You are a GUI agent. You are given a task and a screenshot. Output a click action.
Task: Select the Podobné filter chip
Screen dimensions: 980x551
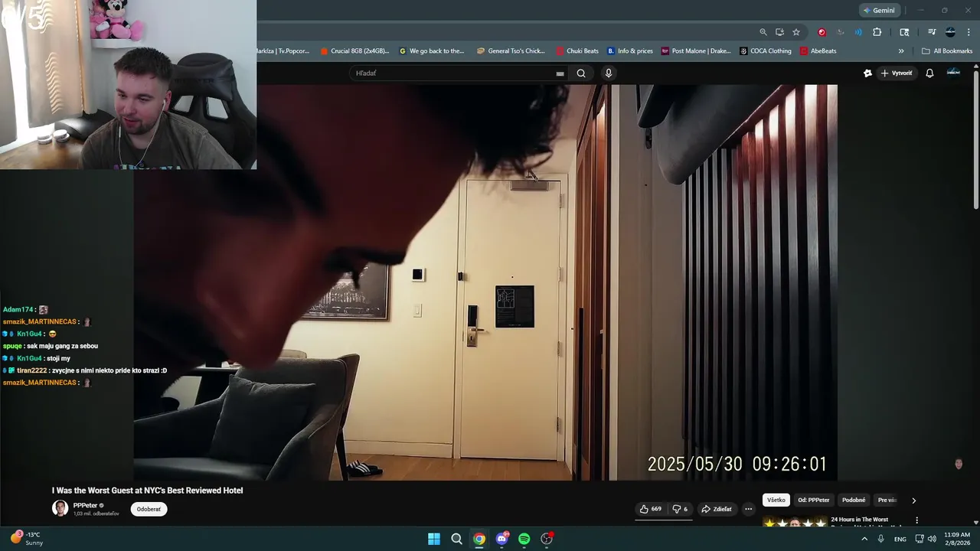click(x=854, y=500)
